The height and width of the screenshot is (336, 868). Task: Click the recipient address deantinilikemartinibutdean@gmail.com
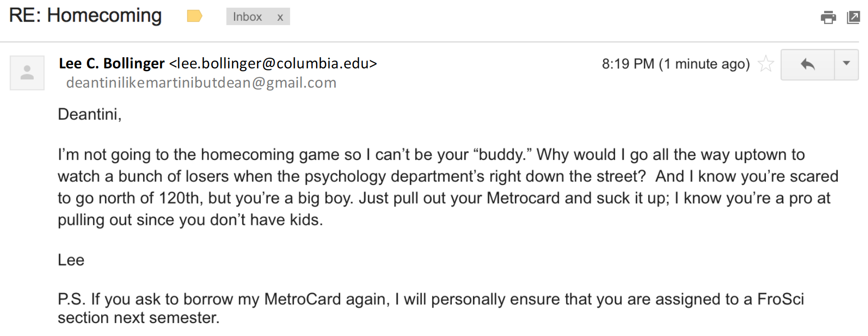pyautogui.click(x=201, y=83)
